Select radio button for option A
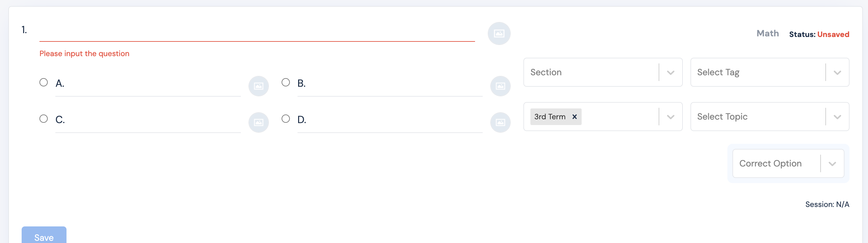 pos(44,82)
